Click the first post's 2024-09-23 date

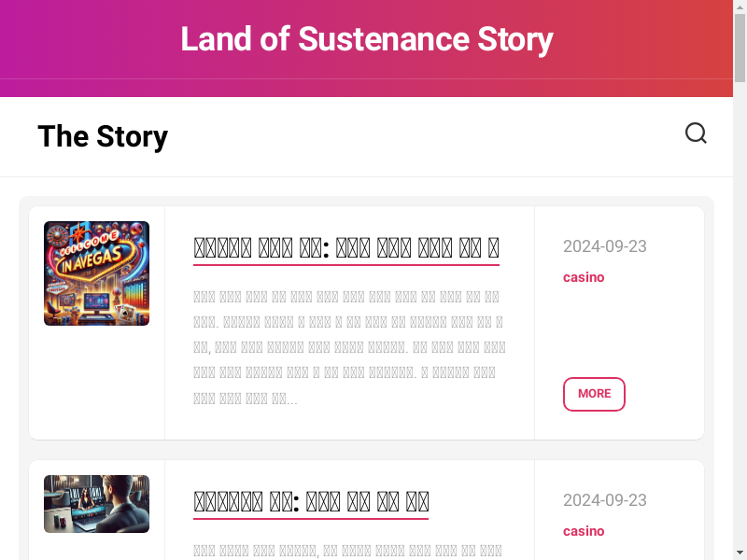point(604,246)
